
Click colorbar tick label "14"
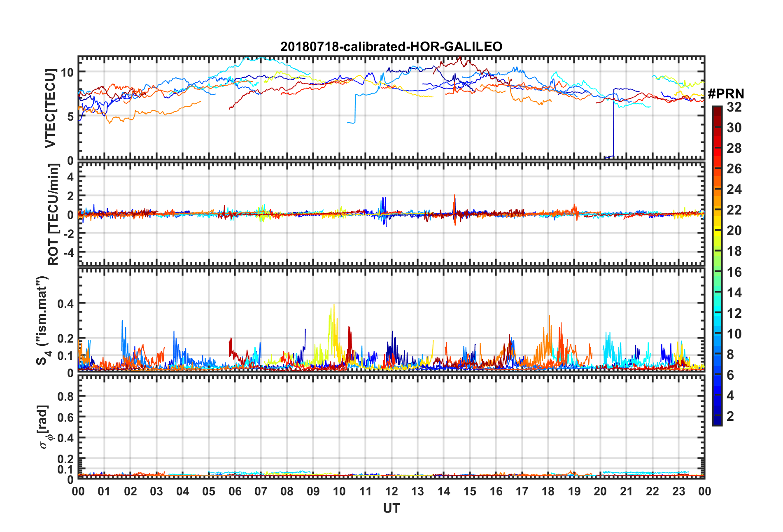click(x=734, y=293)
